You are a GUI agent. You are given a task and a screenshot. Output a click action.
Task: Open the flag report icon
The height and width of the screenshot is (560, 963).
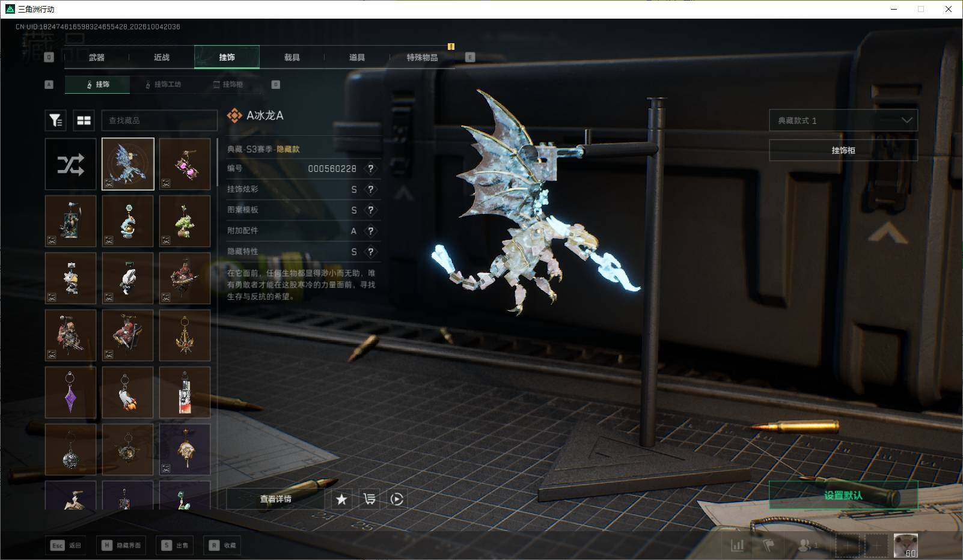pyautogui.click(x=769, y=545)
